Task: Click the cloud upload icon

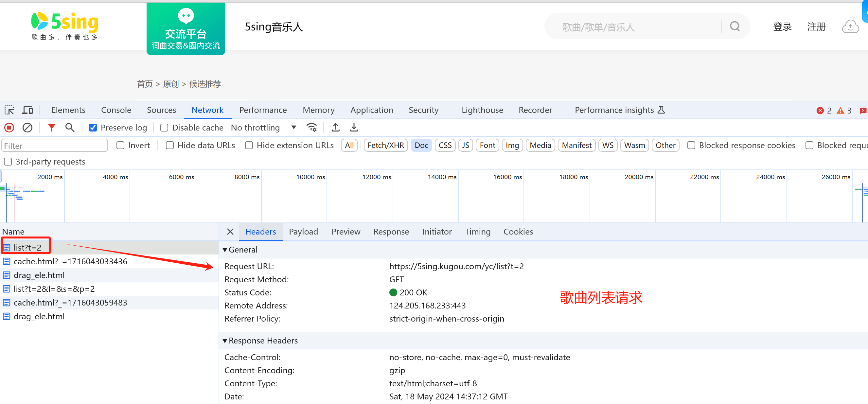Action: click(x=850, y=26)
